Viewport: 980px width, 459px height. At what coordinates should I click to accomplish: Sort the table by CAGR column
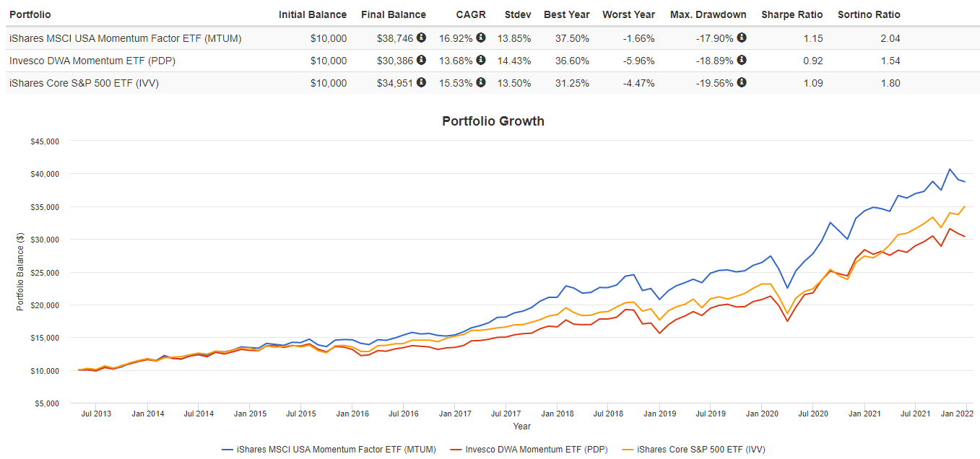point(471,14)
